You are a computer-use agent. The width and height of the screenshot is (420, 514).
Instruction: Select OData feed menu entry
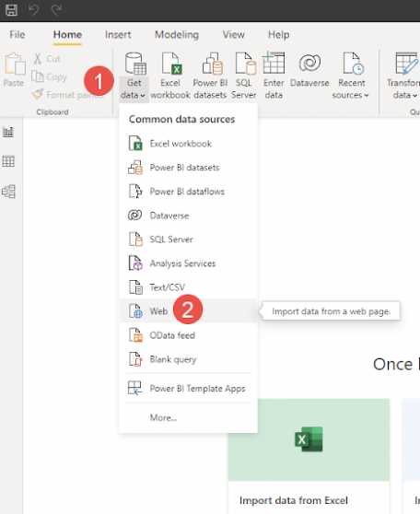(x=188, y=335)
